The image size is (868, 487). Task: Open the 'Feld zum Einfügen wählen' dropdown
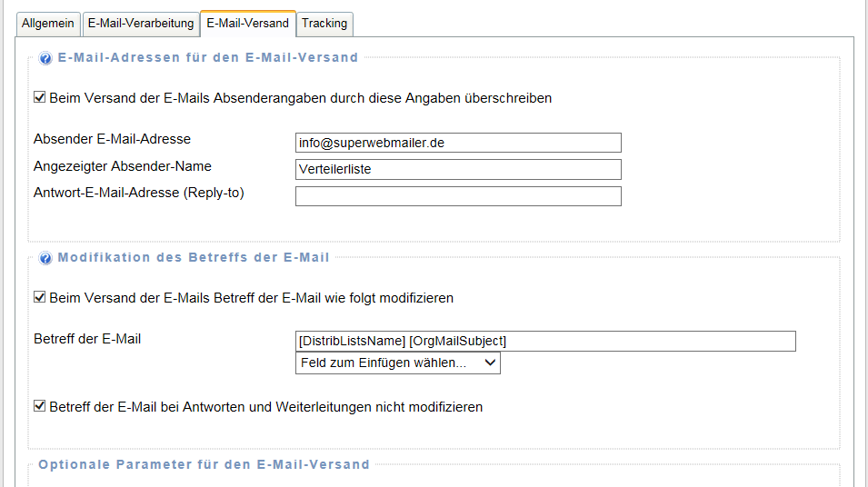pyautogui.click(x=398, y=363)
